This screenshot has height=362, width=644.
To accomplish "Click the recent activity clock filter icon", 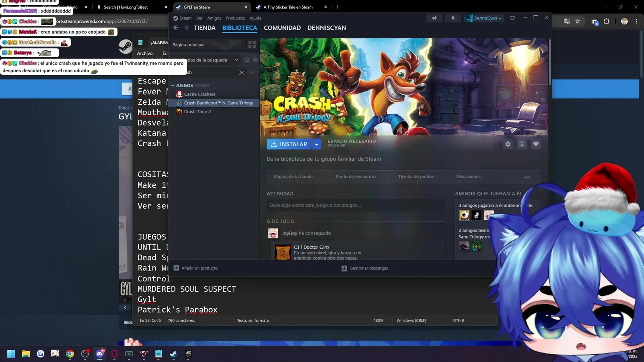I will point(247,60).
